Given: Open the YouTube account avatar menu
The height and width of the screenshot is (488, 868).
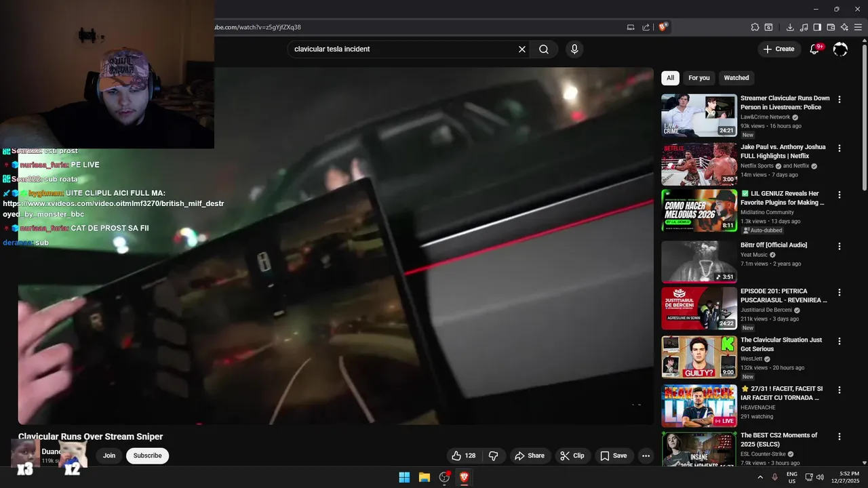Looking at the screenshot, I should (840, 49).
